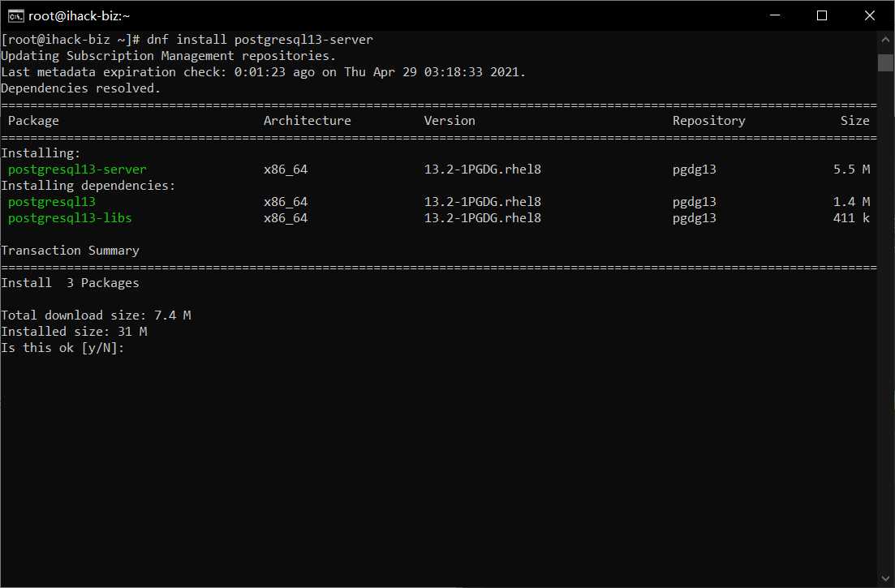895x588 pixels.
Task: Click the 'Total download size: 7.4 M' line
Action: (97, 315)
